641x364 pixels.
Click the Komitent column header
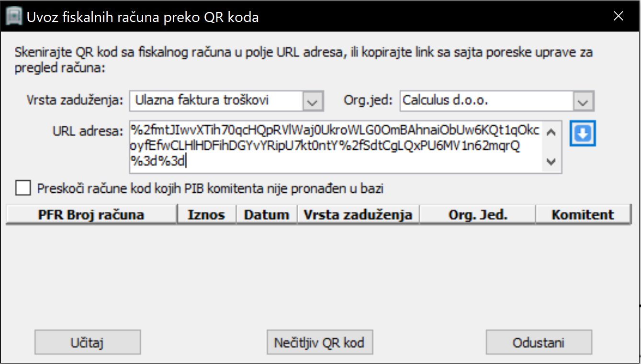click(583, 215)
